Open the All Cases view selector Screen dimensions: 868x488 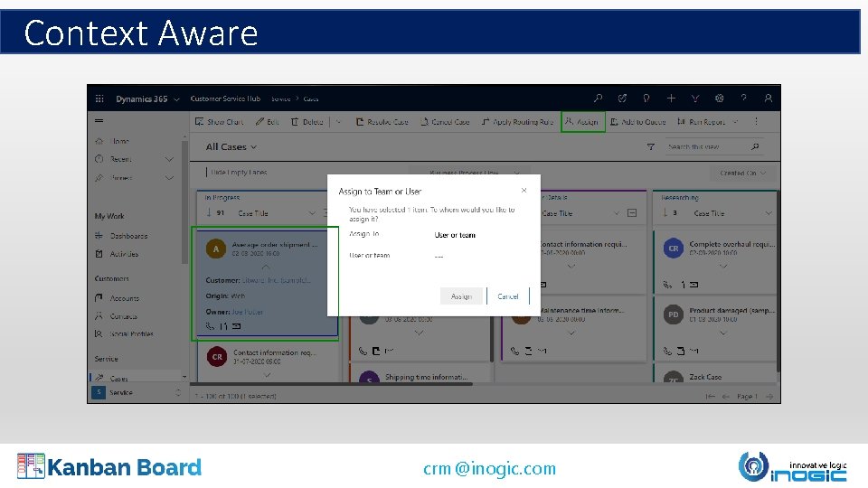tap(231, 146)
